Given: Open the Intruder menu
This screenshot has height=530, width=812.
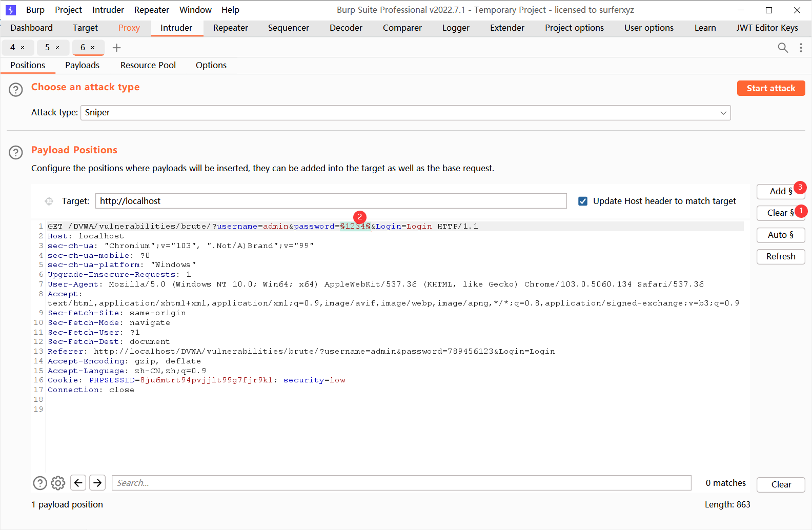Looking at the screenshot, I should coord(108,10).
